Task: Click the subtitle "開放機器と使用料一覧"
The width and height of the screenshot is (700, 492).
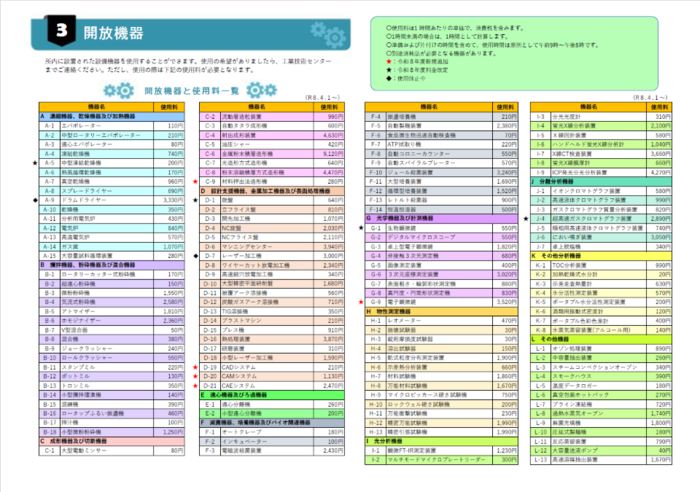Action: 192,91
